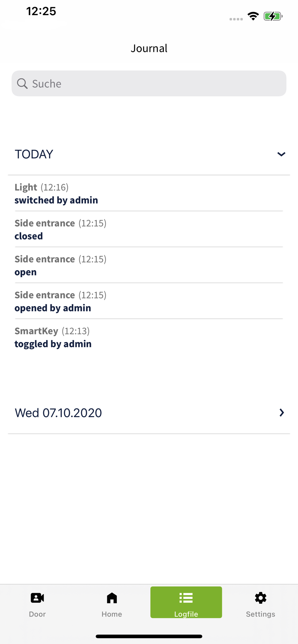
Task: Focus the Suche search field
Action: 149,83
